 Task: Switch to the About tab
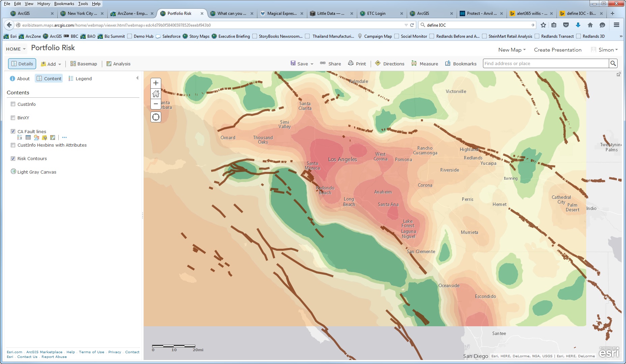click(x=20, y=79)
